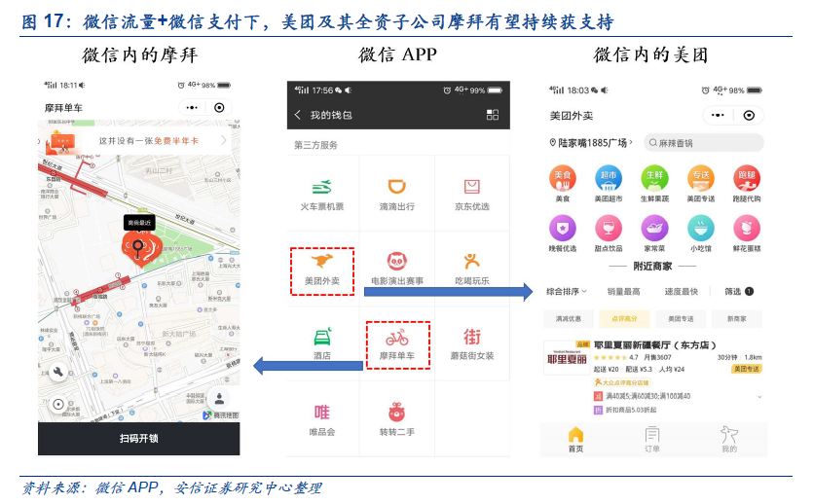The image size is (813, 504).
Task: Select 晚餐优选 category icon
Action: click(563, 234)
